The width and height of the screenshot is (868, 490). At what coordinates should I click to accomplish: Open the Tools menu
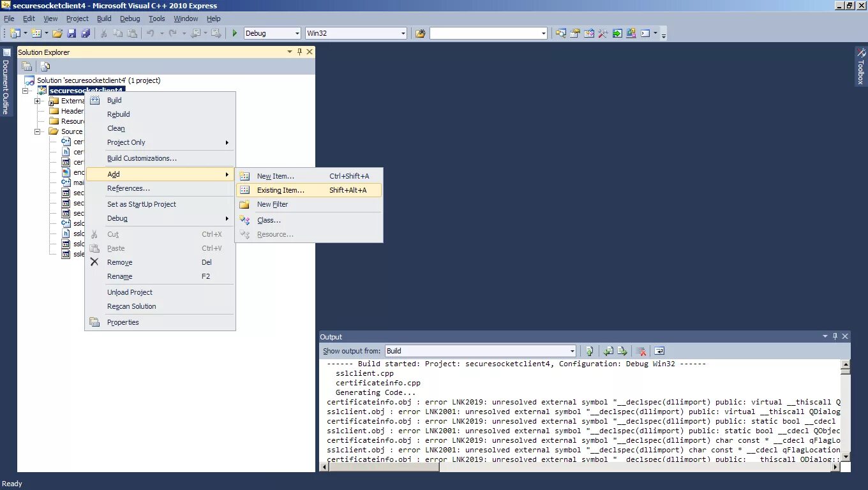(156, 19)
